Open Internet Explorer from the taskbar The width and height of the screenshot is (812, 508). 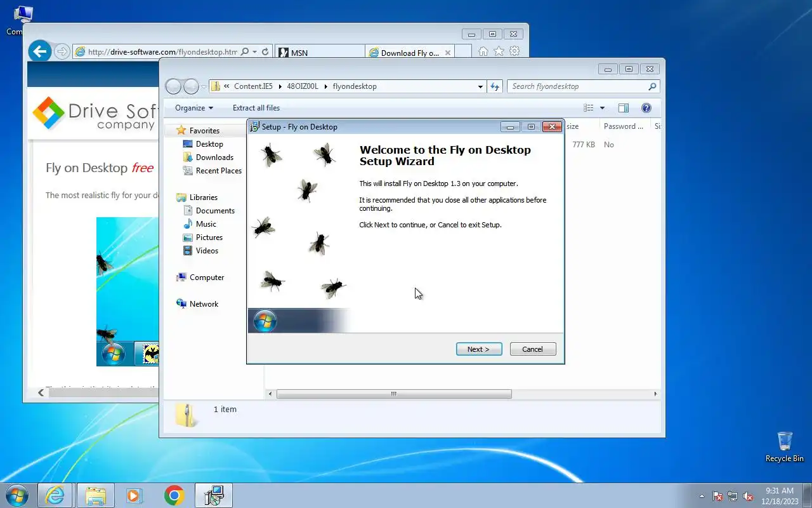click(x=55, y=495)
